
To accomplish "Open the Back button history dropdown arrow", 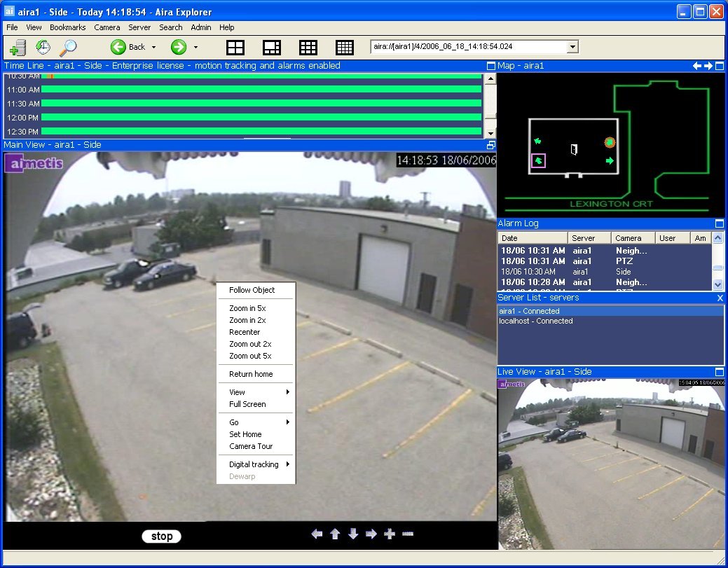I will 153,48.
